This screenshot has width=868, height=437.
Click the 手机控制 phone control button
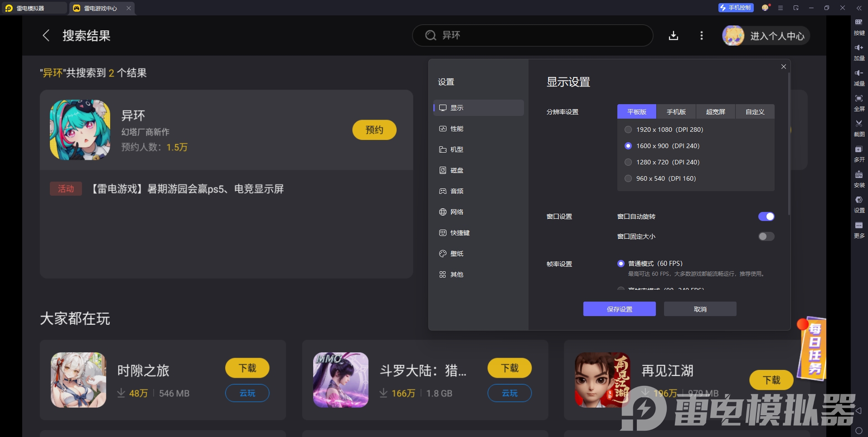tap(736, 8)
